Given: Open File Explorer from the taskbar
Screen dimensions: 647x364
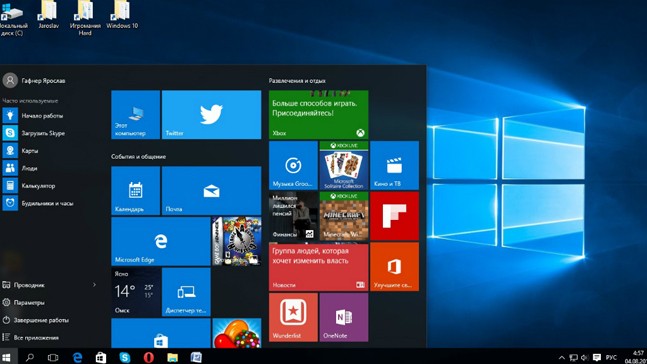Looking at the screenshot, I should [x=172, y=357].
